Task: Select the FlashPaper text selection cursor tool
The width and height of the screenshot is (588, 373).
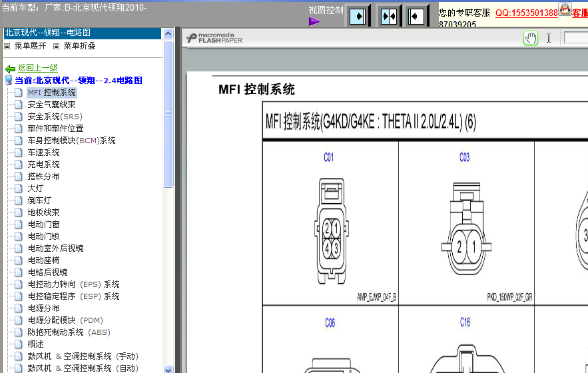Action: coord(549,38)
